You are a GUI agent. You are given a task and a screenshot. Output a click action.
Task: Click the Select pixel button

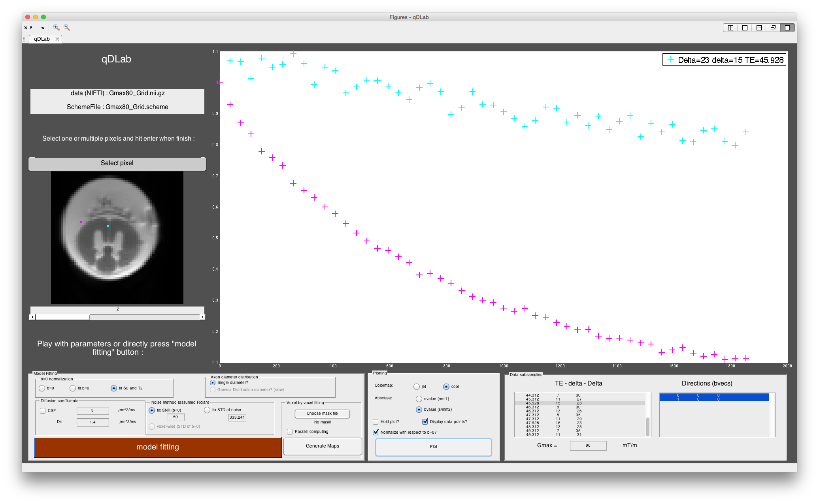(x=117, y=164)
